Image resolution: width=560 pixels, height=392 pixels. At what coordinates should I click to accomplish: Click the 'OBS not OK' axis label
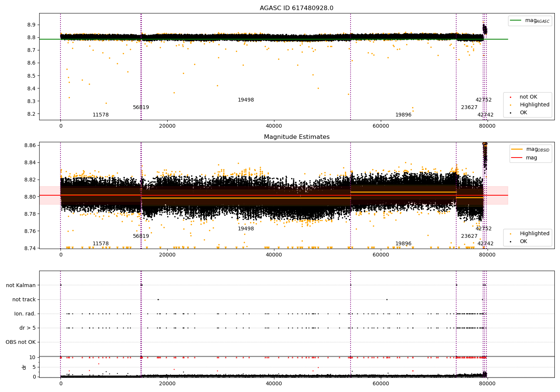[21, 342]
